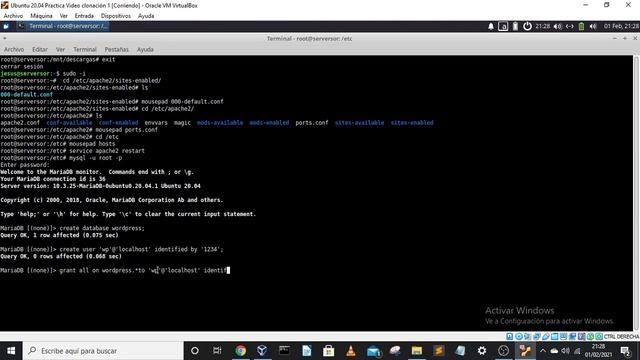Open VirtualBox Máquina menu
The height and width of the screenshot is (360, 640).
[41, 16]
